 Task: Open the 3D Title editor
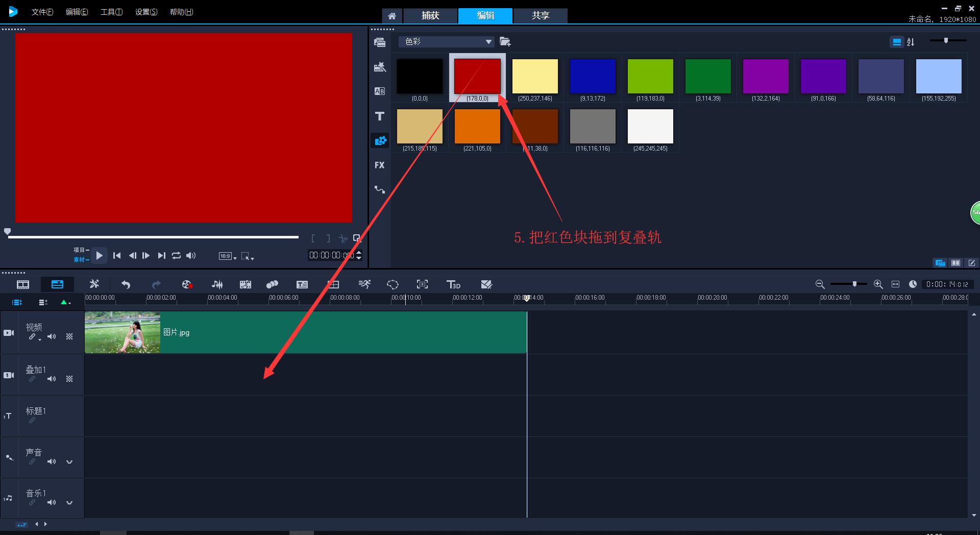pos(453,284)
